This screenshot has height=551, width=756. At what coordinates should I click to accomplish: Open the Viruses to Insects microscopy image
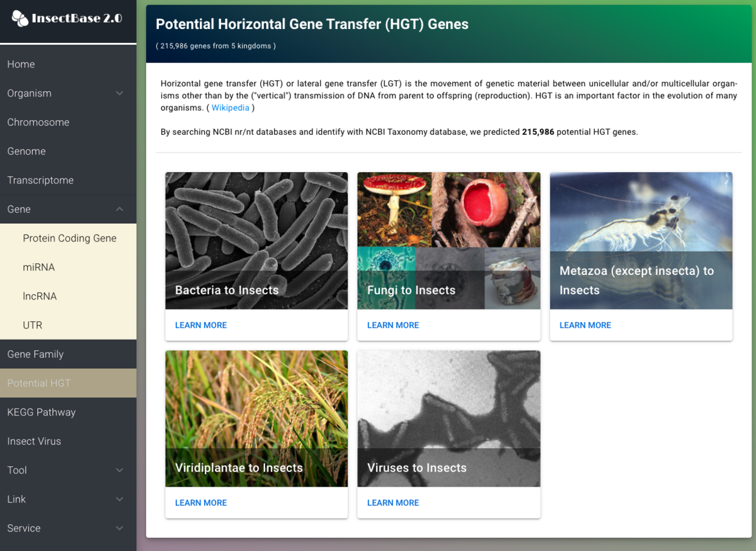click(449, 403)
